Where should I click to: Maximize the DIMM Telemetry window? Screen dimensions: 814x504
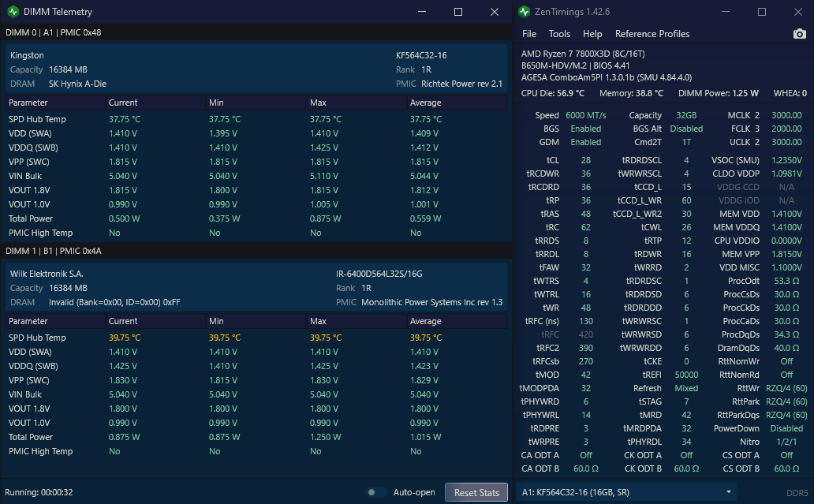pos(457,11)
